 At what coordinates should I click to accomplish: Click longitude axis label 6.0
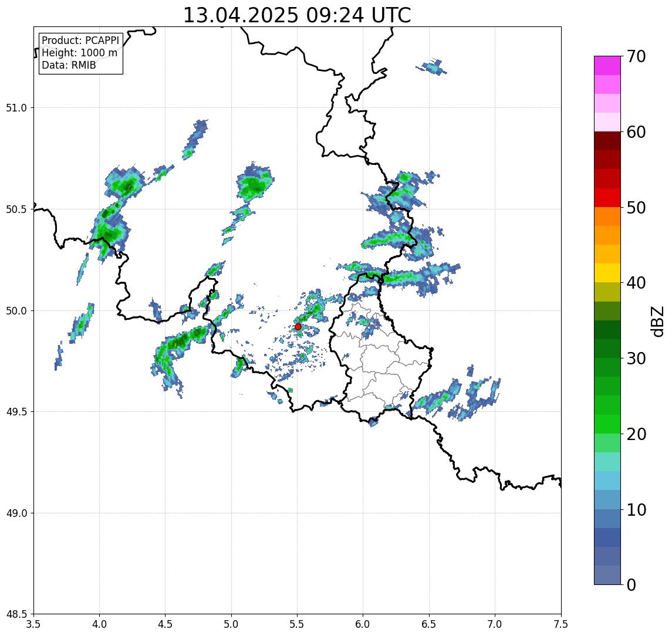pyautogui.click(x=363, y=624)
